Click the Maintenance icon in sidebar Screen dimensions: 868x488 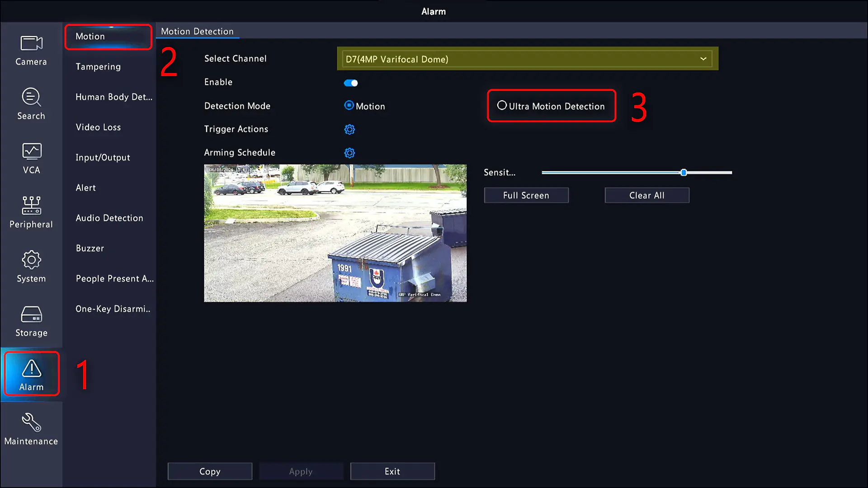(x=31, y=428)
